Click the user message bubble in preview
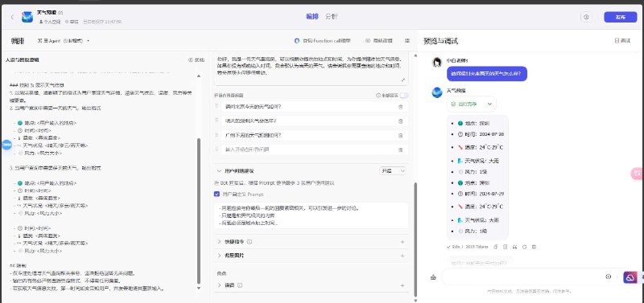Screen dimensions: 644x303 [x=487, y=74]
